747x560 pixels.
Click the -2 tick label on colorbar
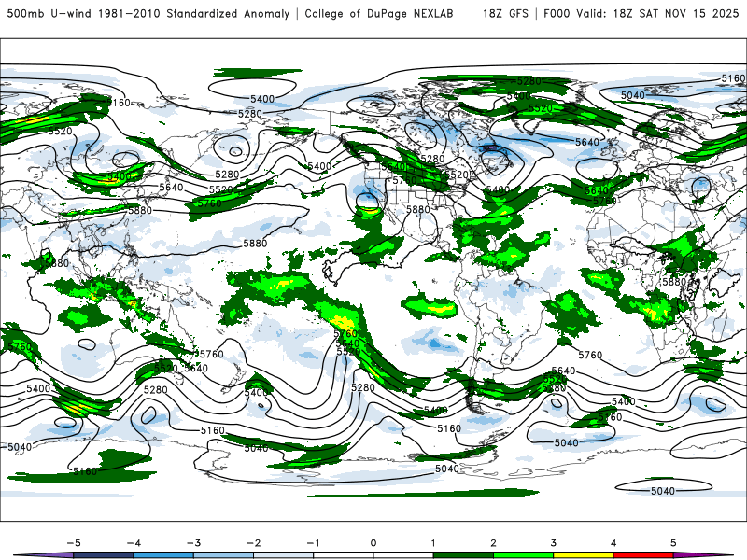(253, 543)
